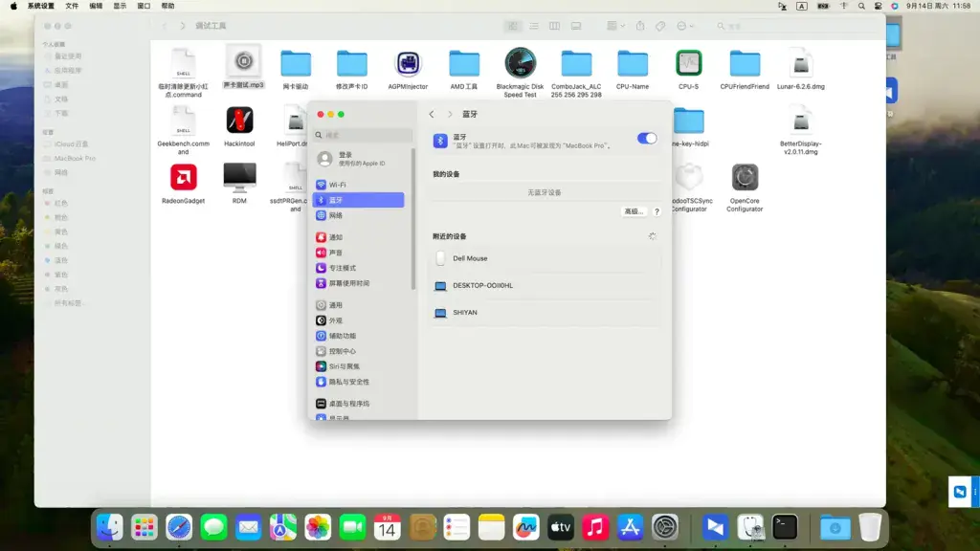The image size is (980, 551).
Task: Open 通知 notifications settings
Action: coord(360,237)
